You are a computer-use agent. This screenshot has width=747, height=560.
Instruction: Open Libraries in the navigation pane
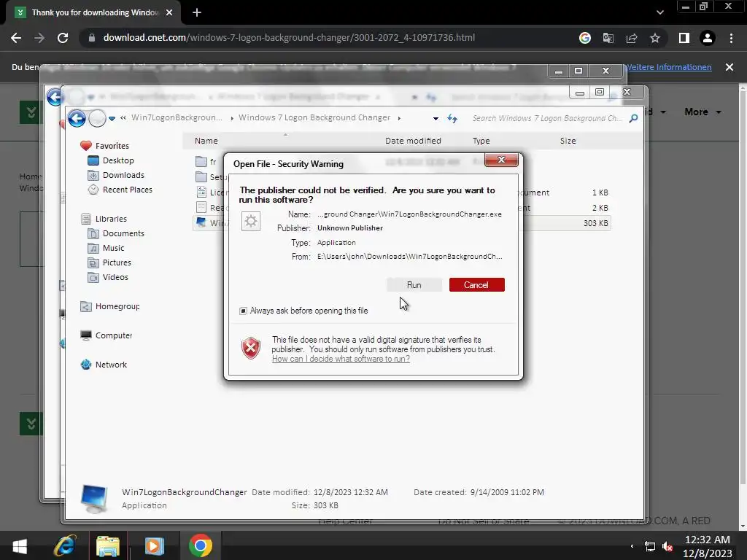coord(111,219)
